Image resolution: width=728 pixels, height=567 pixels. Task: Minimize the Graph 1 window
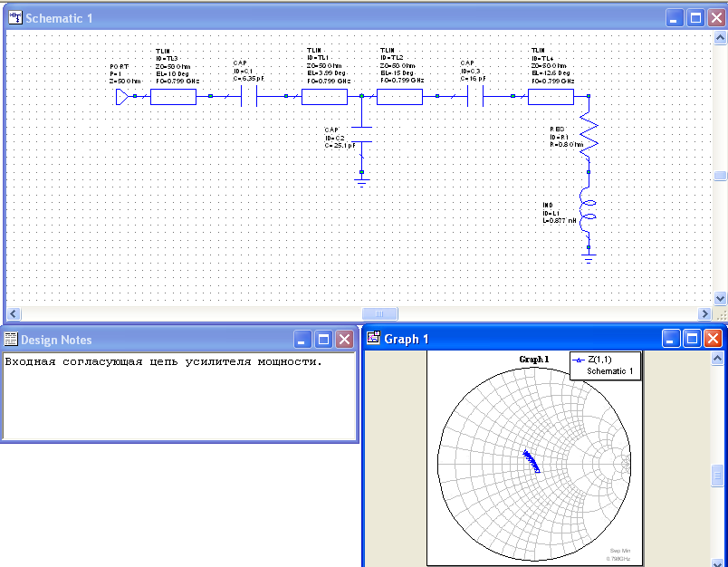pos(670,339)
